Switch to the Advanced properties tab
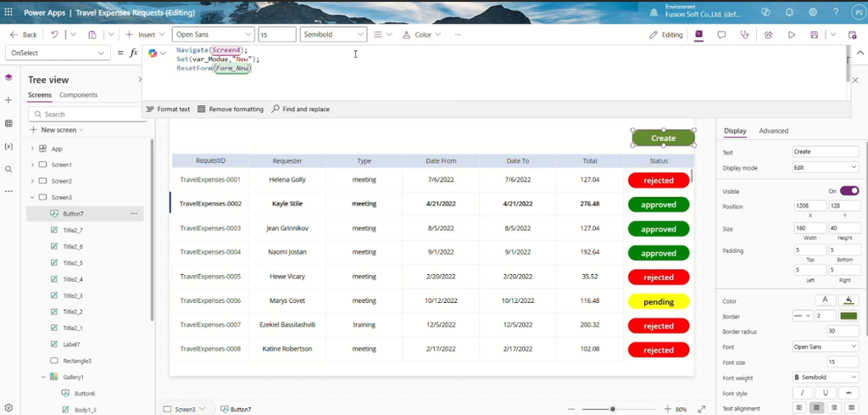 click(773, 131)
